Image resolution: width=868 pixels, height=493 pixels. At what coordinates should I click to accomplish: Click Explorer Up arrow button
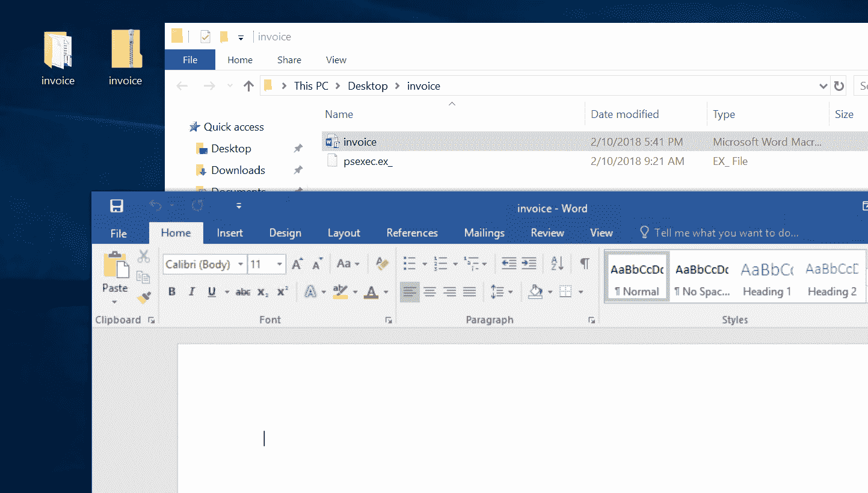(248, 86)
